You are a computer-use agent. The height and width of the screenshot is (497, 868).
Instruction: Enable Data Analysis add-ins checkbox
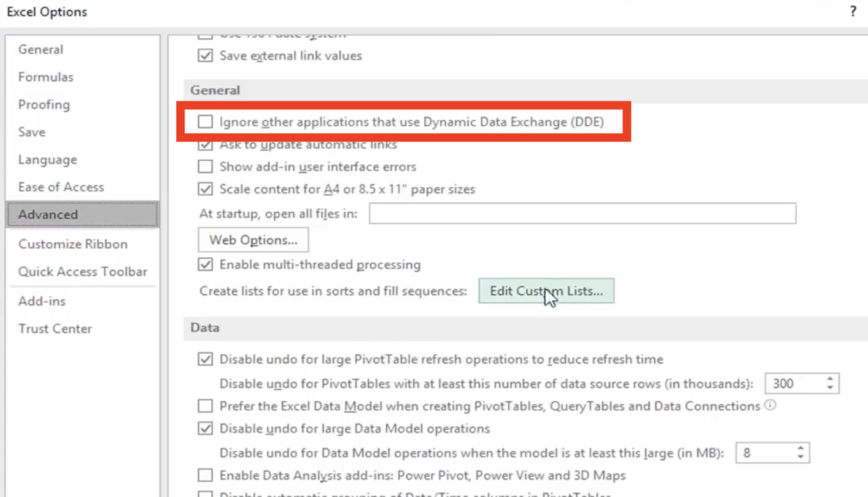pyautogui.click(x=205, y=474)
